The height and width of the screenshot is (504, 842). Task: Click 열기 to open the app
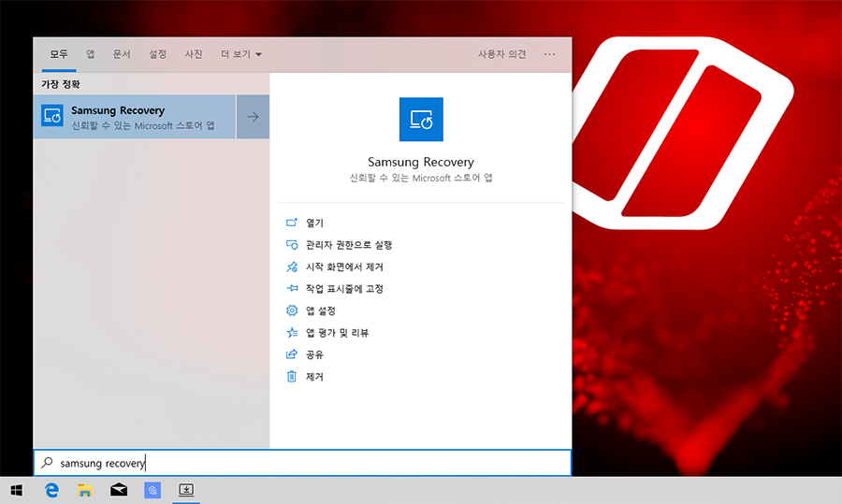pos(314,223)
